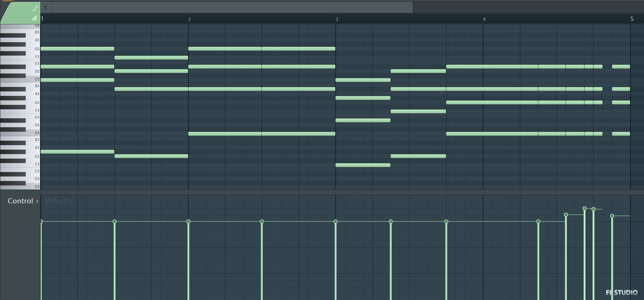Select the last C4 note before bar 5
This screenshot has height=300, width=644.
click(621, 134)
